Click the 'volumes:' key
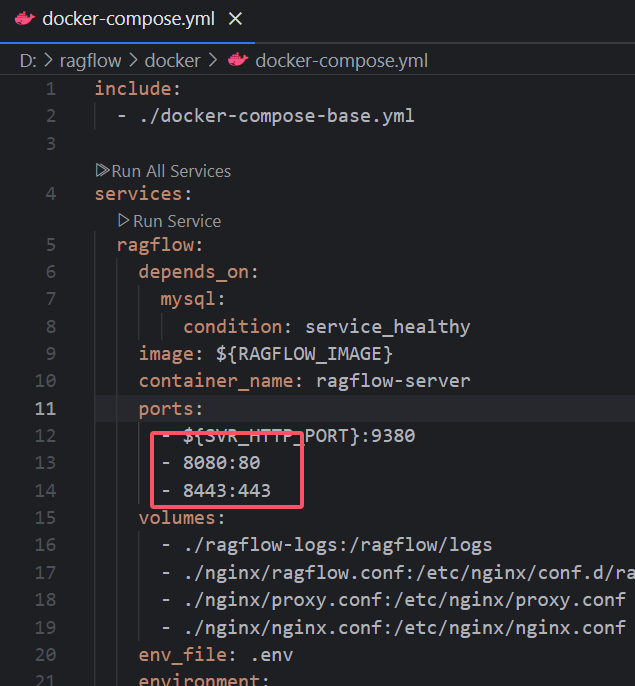635x686 pixels. pyautogui.click(x=182, y=518)
